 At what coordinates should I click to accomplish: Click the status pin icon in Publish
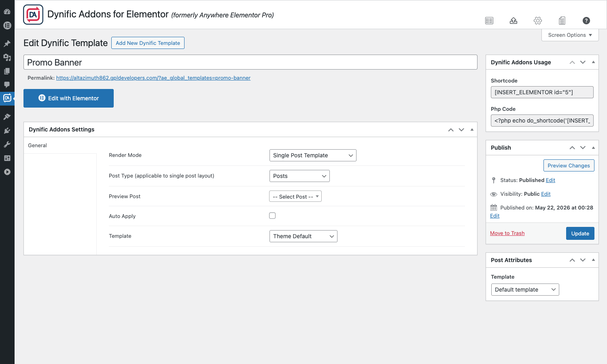(x=494, y=180)
